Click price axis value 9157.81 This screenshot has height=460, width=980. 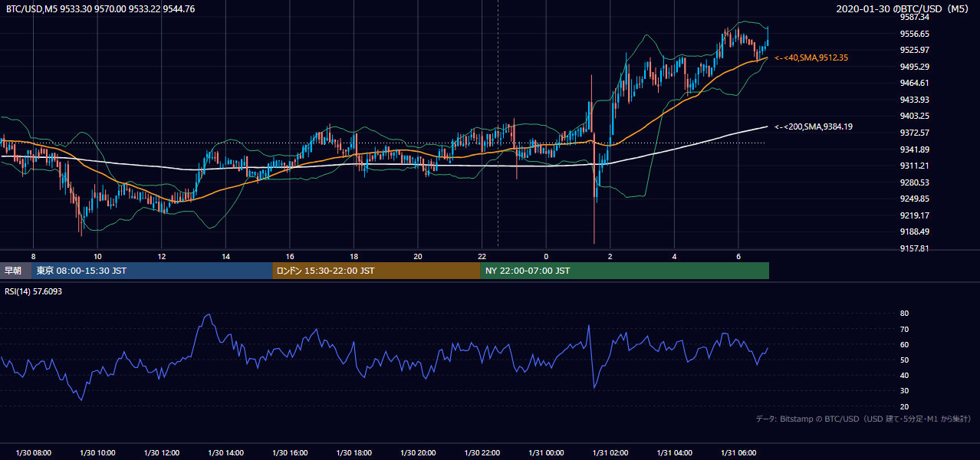pos(915,248)
